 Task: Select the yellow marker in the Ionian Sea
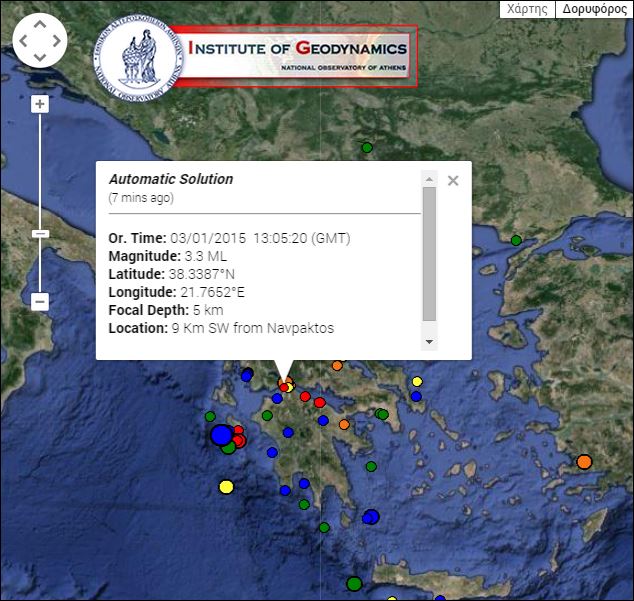[226, 487]
